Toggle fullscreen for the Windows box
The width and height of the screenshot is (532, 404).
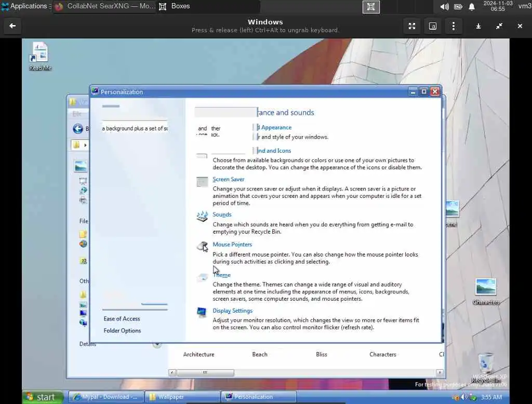pos(412,26)
